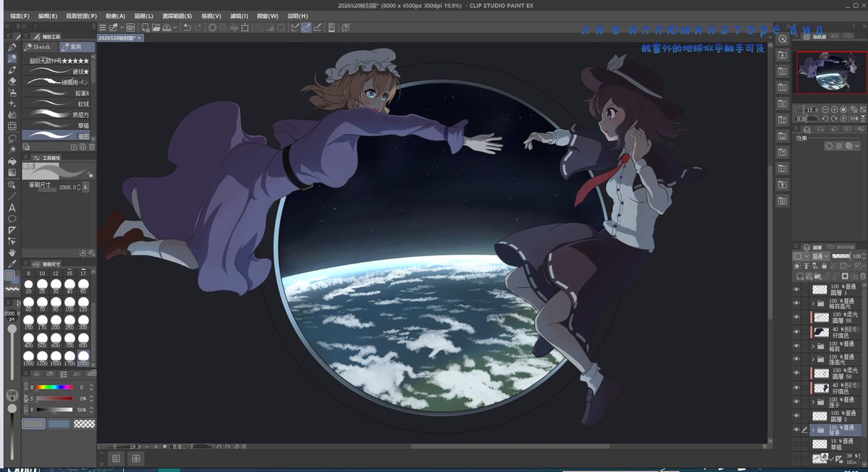
Task: Toggle visibility of 圖層 2 layer
Action: point(796,416)
